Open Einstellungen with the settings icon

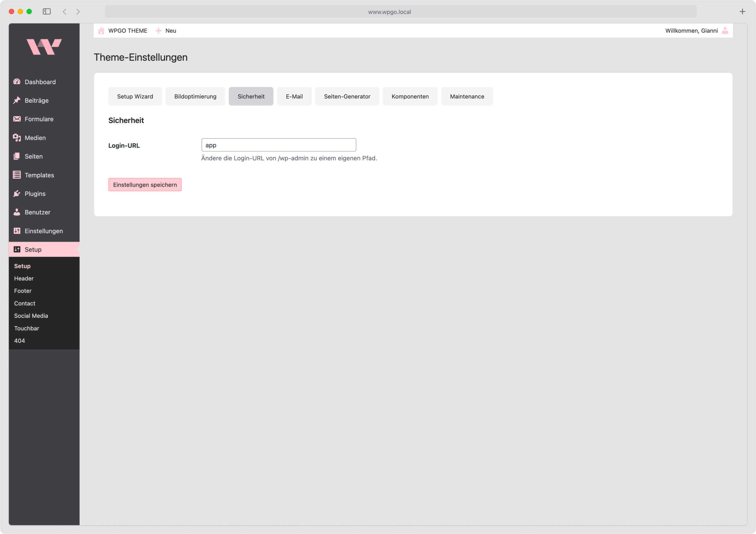pyautogui.click(x=17, y=231)
